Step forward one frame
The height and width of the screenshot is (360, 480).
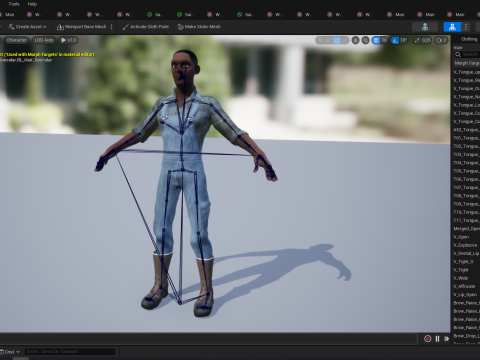click(446, 339)
